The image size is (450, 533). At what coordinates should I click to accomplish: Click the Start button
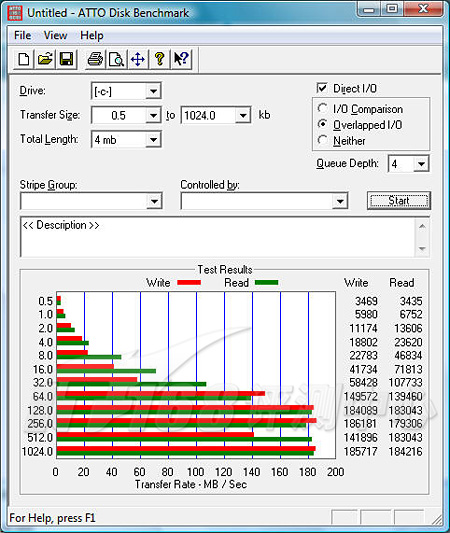[399, 201]
